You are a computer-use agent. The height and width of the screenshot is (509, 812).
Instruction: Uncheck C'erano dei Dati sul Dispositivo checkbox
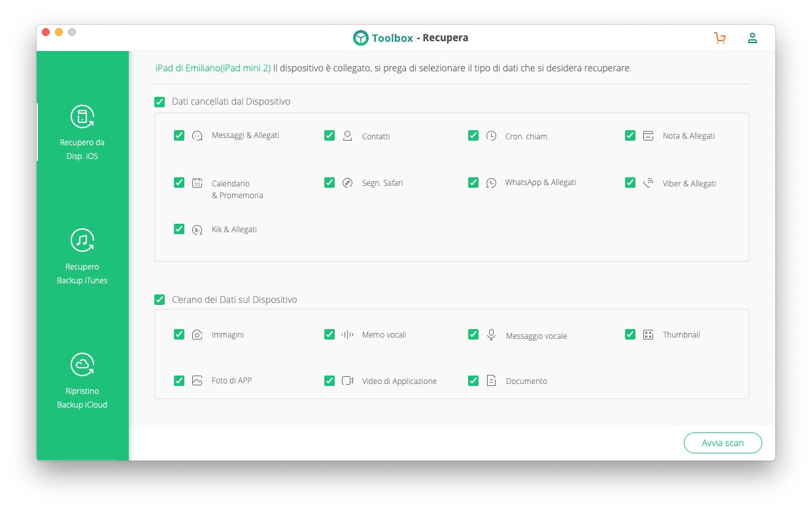[160, 300]
